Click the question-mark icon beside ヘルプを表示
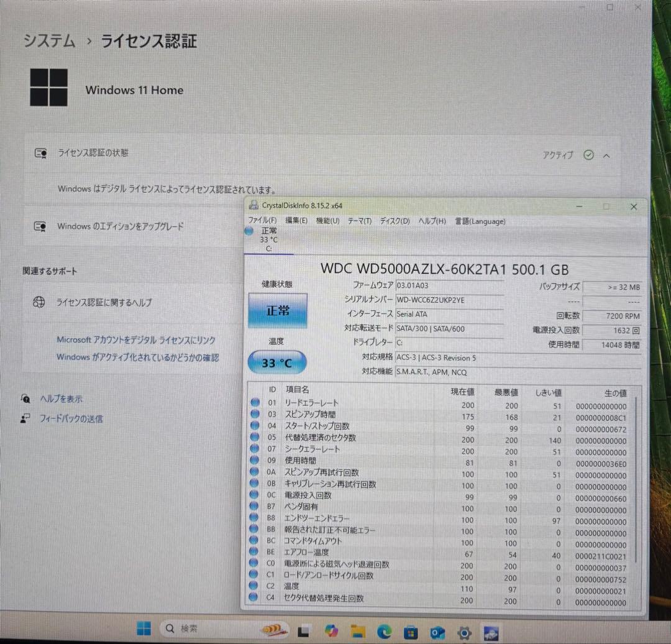The height and width of the screenshot is (644, 671). tap(25, 398)
